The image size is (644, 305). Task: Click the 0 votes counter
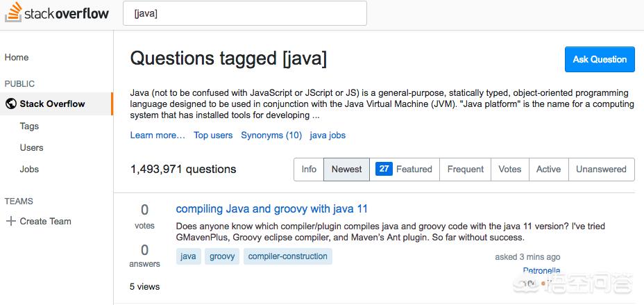click(144, 217)
